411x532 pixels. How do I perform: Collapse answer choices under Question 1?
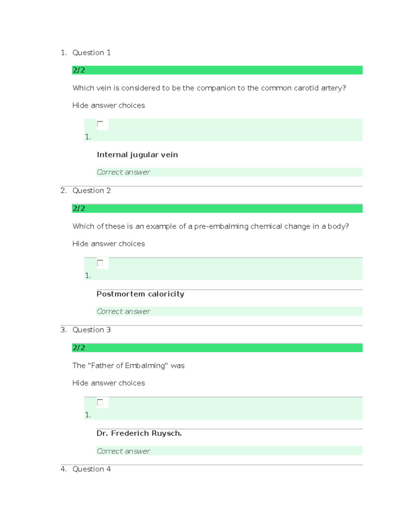109,106
